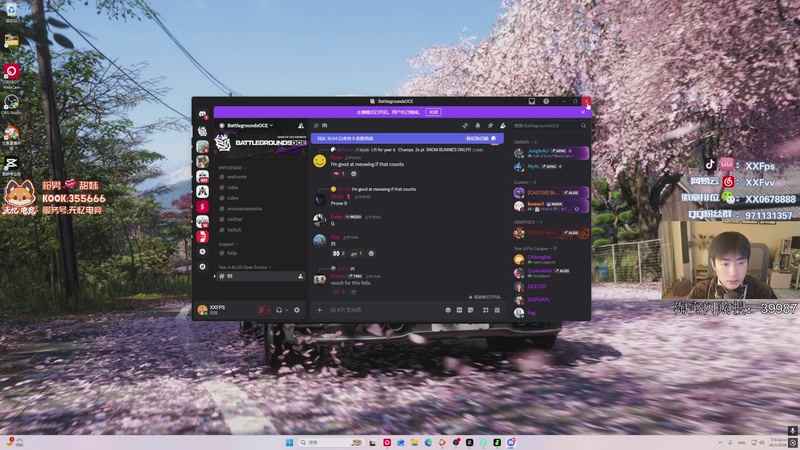
Task: Open the roles channel
Action: point(260,188)
